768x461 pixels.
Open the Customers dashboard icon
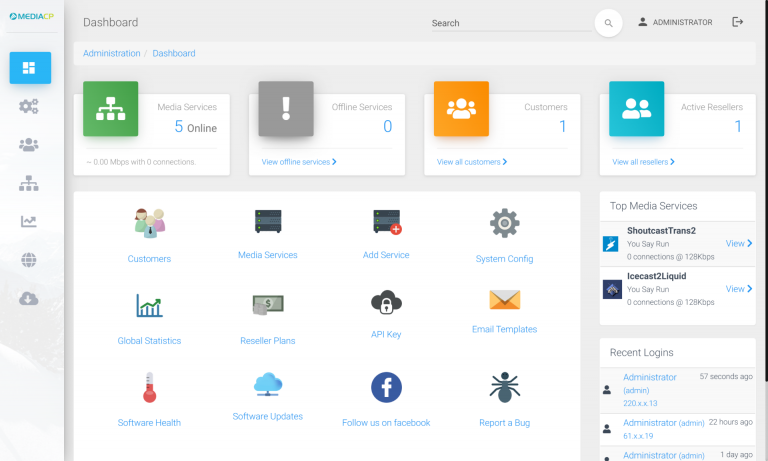(149, 222)
